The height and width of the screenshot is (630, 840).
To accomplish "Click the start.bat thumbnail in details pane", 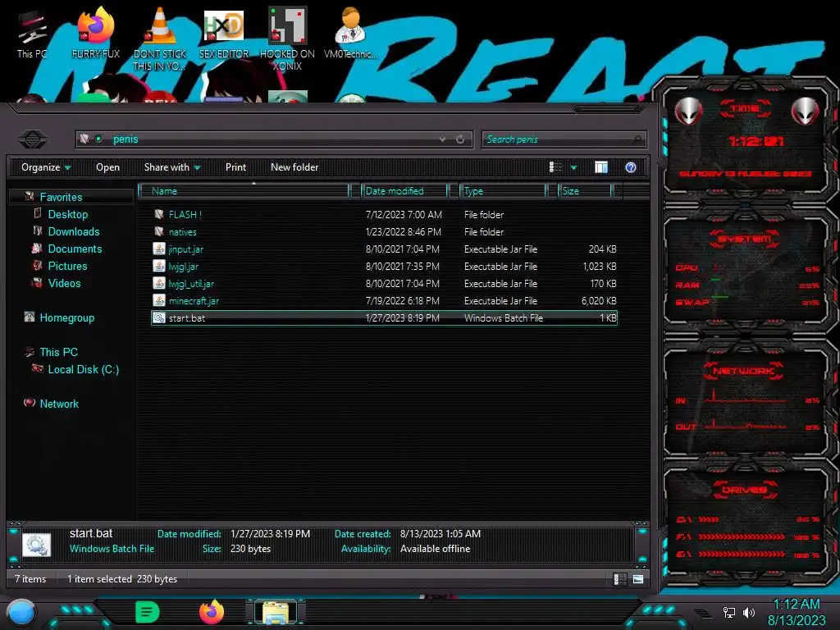I will (36, 545).
